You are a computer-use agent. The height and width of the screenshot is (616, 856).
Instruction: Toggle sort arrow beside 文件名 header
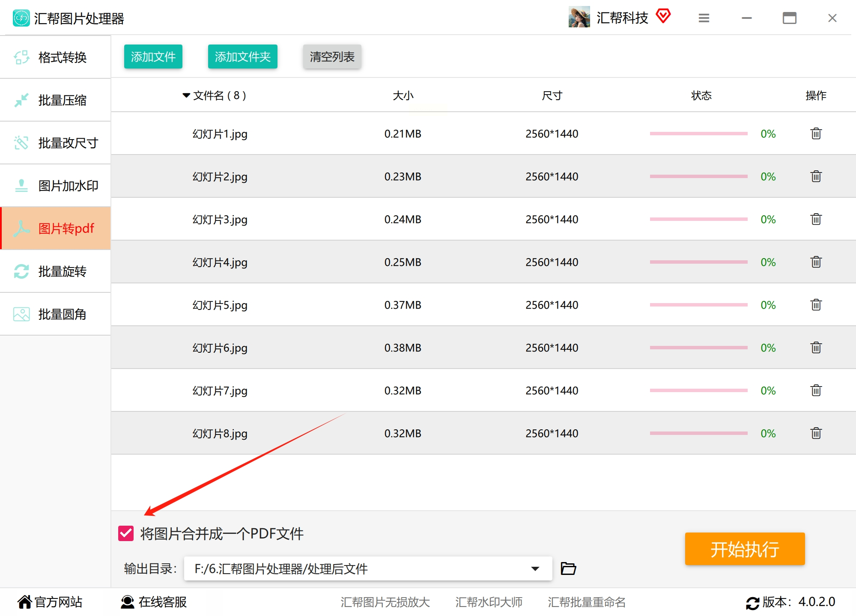point(186,95)
